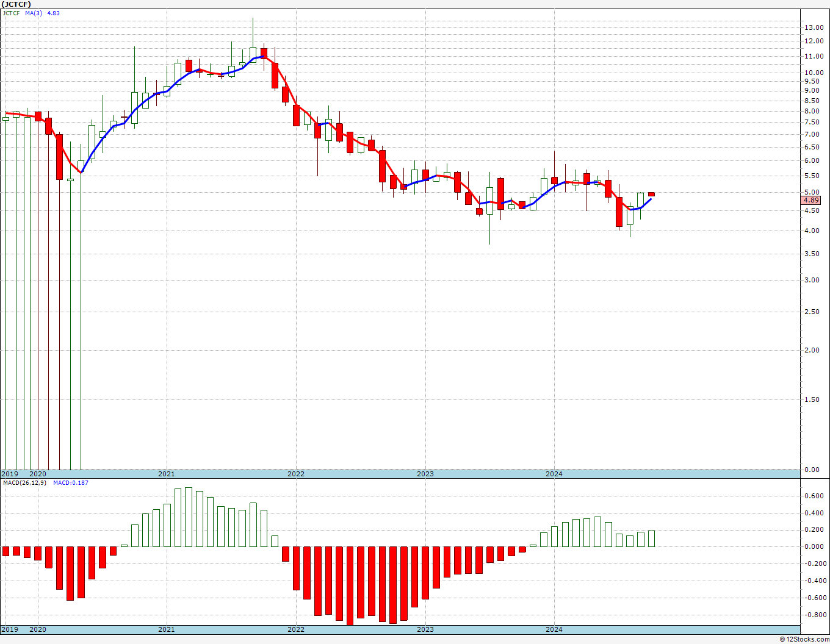Select 2024 on the MACD panel time axis
830x644 pixels.
point(554,629)
